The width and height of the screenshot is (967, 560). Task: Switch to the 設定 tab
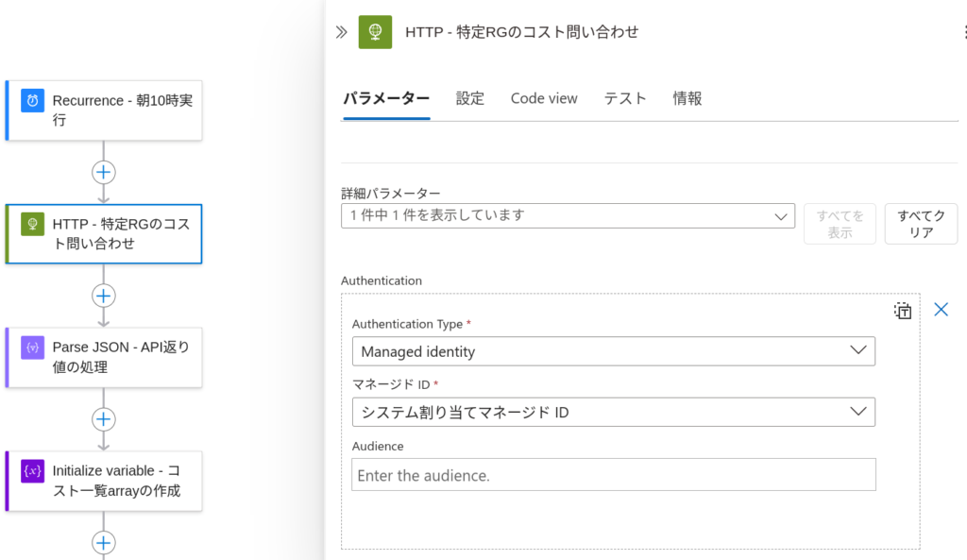click(x=470, y=98)
